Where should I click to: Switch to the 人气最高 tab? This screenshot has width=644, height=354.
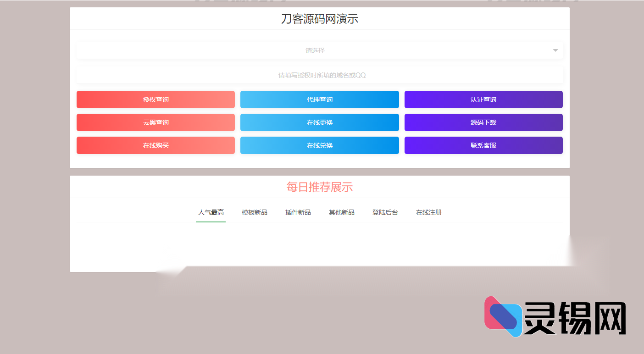pos(211,212)
